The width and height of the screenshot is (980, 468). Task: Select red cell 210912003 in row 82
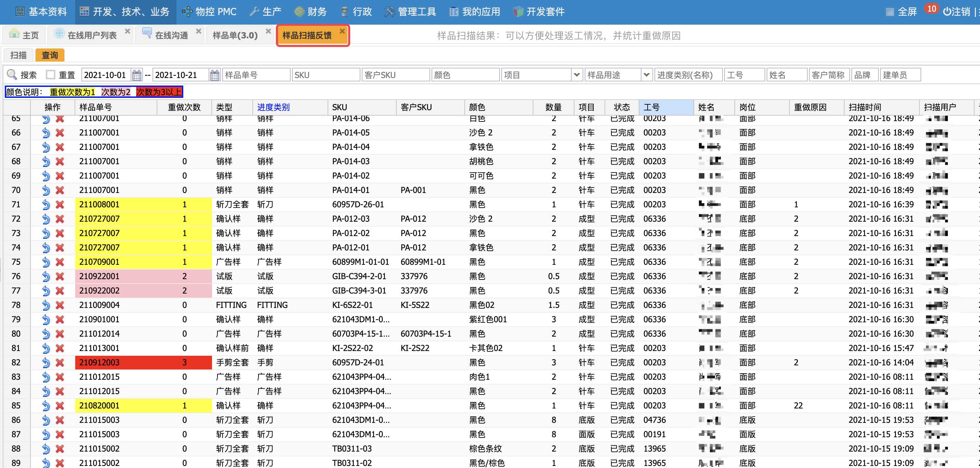pos(116,363)
